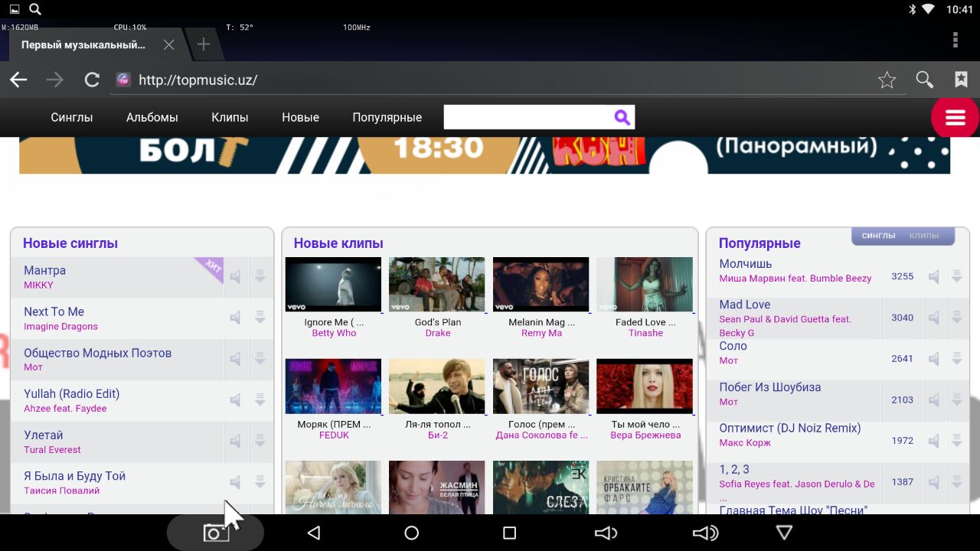Open browser three-dot overflow menu
This screenshot has height=551, width=980.
click(955, 40)
